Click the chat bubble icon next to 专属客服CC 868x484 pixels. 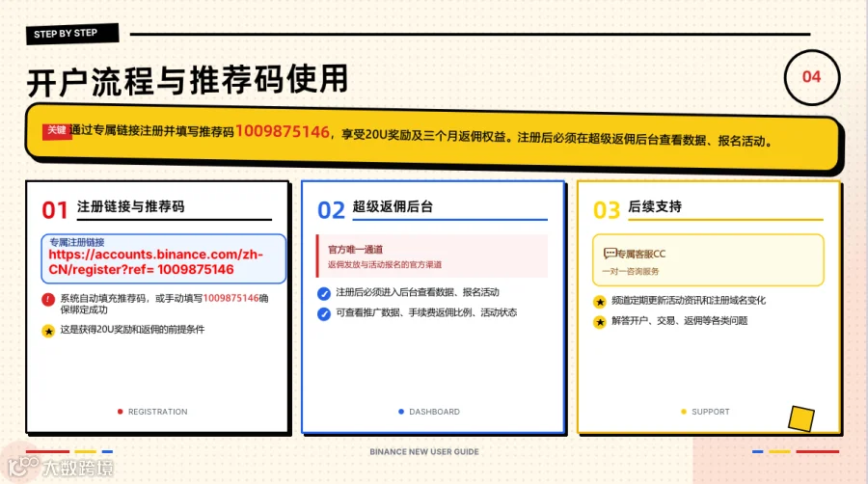[610, 254]
